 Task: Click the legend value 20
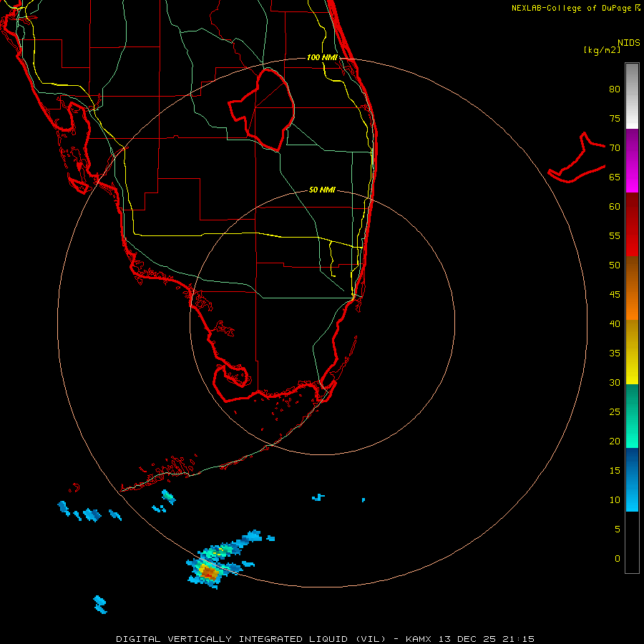(615, 441)
